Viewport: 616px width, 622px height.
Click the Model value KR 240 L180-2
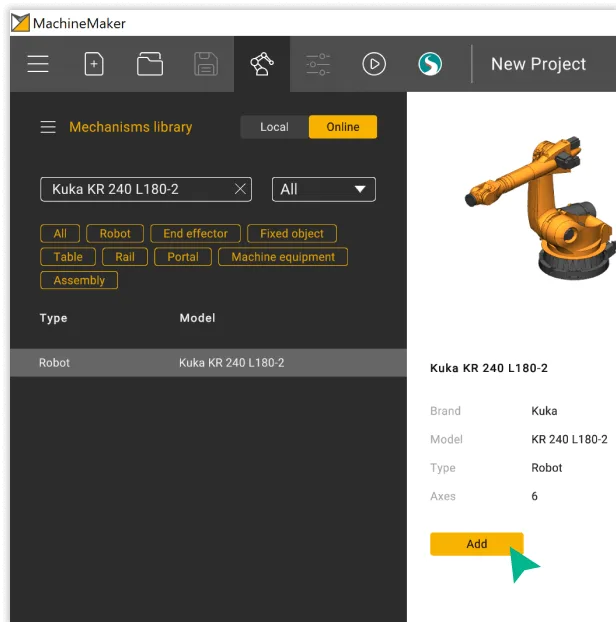coord(569,439)
